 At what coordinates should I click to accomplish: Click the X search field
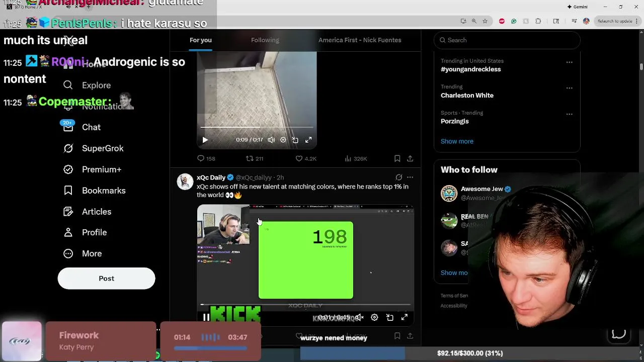coord(507,40)
